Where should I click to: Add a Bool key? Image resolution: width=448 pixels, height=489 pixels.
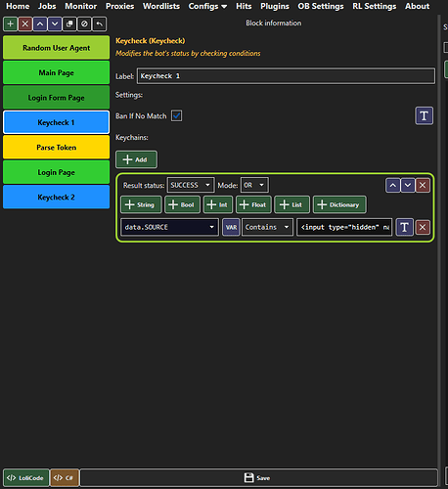pos(182,204)
